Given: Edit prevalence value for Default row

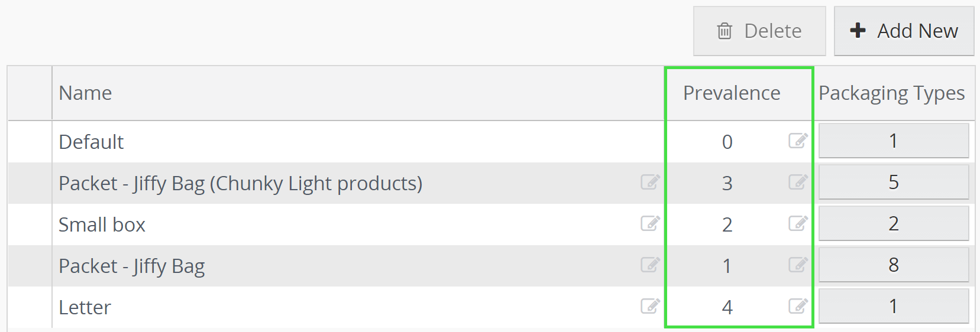Looking at the screenshot, I should coord(798,141).
